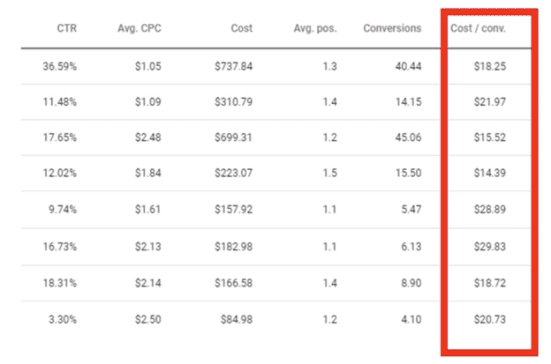The width and height of the screenshot is (551, 364).
Task: Click cost per conversion $20.73
Action: (490, 319)
